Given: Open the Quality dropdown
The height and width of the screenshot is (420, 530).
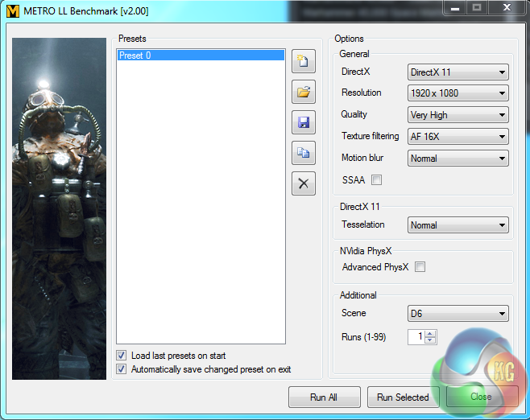Looking at the screenshot, I should click(x=458, y=115).
